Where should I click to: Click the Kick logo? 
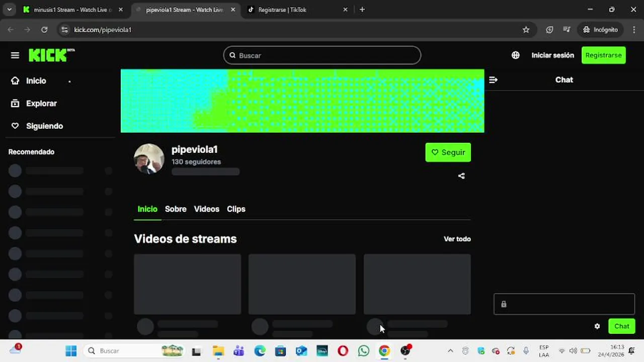pos(51,55)
